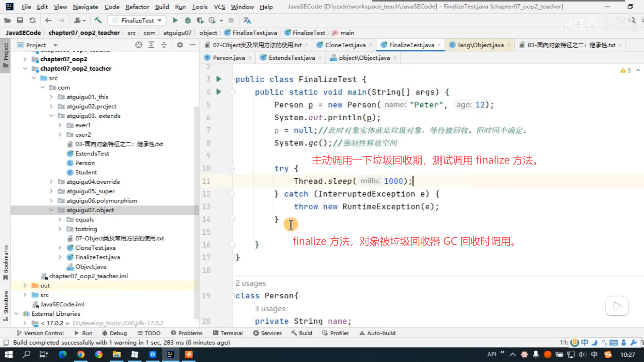
Task: Open Project panel settings gear
Action: point(180,45)
